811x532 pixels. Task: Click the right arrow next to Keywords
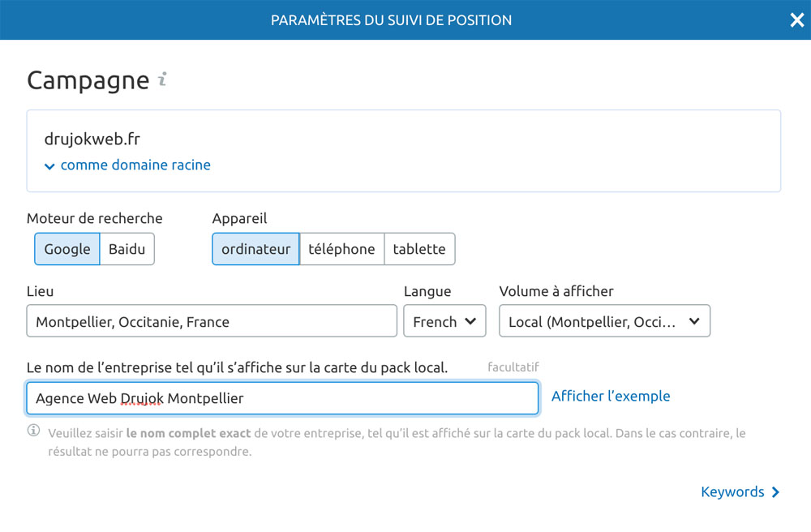click(x=775, y=492)
